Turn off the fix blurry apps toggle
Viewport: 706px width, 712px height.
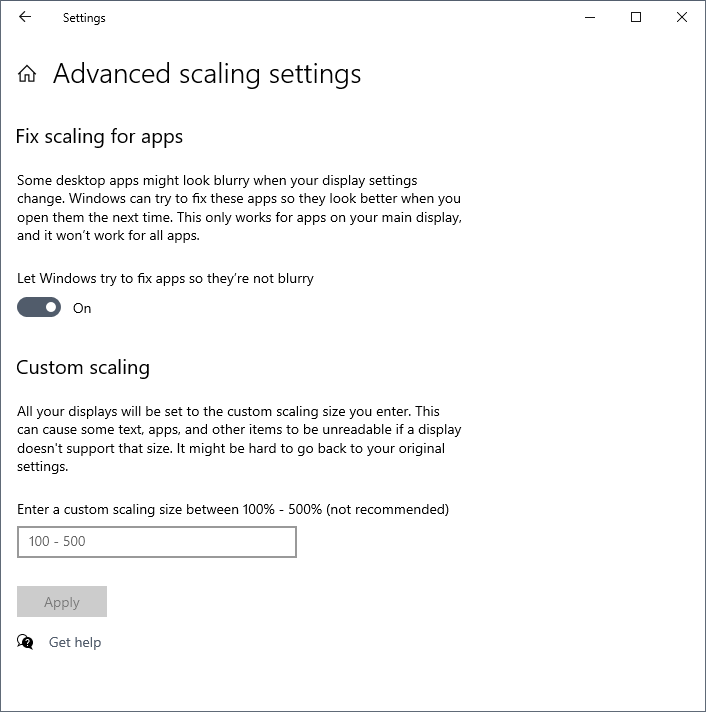coord(39,307)
